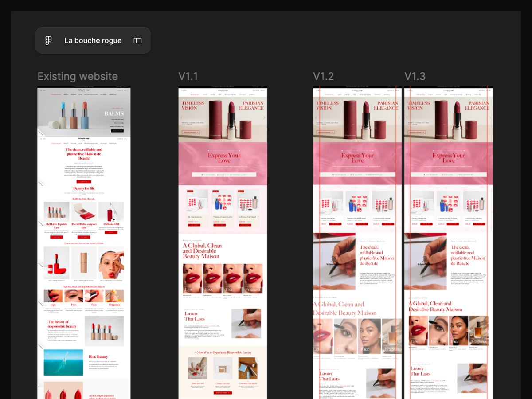Click 'Express Your Love' heading in V1.1
This screenshot has height=399, width=532.
click(224, 158)
